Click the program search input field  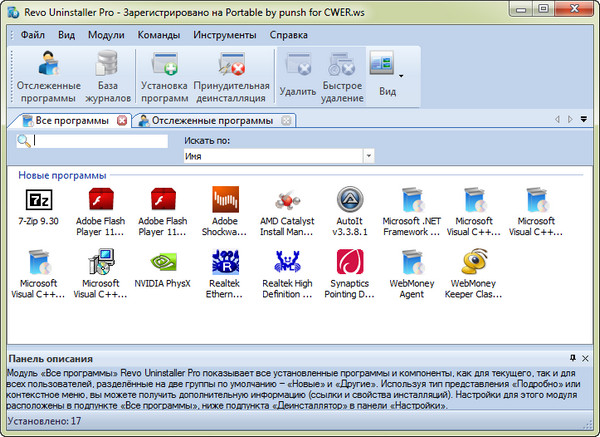click(100, 142)
